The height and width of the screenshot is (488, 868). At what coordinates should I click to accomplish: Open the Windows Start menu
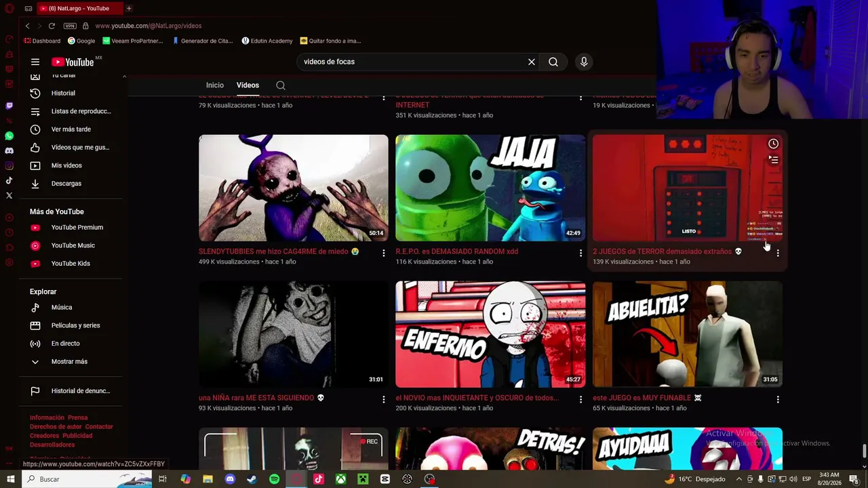coord(11,479)
